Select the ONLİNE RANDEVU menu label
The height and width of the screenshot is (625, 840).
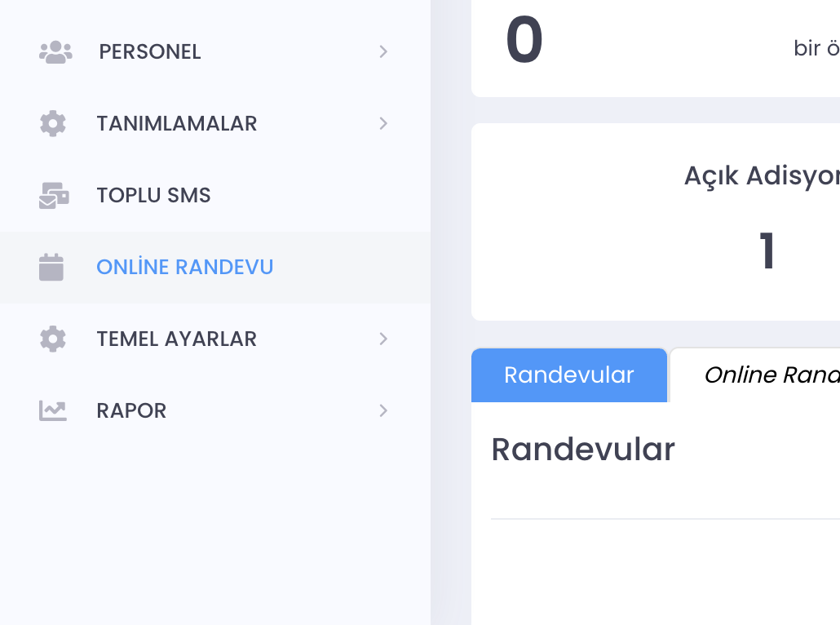(184, 268)
